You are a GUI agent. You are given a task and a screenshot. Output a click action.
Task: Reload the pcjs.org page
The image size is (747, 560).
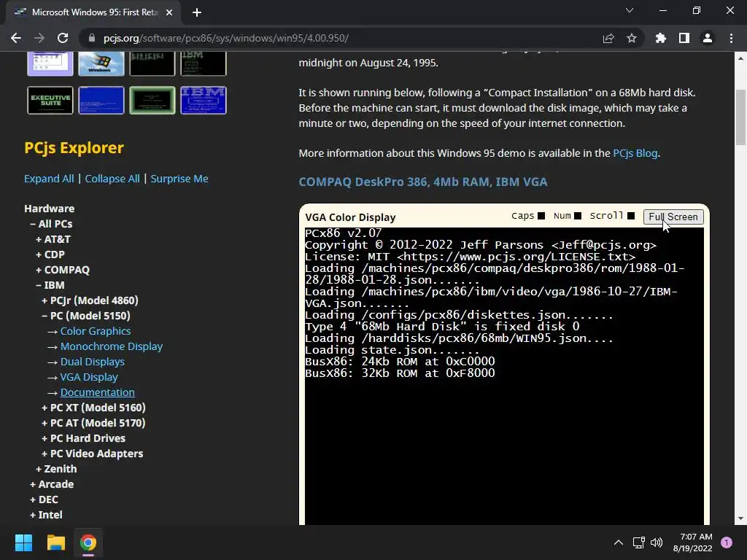(63, 38)
